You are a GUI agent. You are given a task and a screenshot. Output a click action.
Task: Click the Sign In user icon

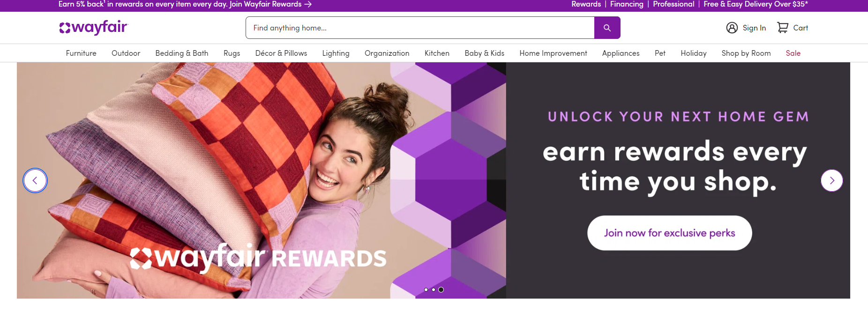click(732, 28)
